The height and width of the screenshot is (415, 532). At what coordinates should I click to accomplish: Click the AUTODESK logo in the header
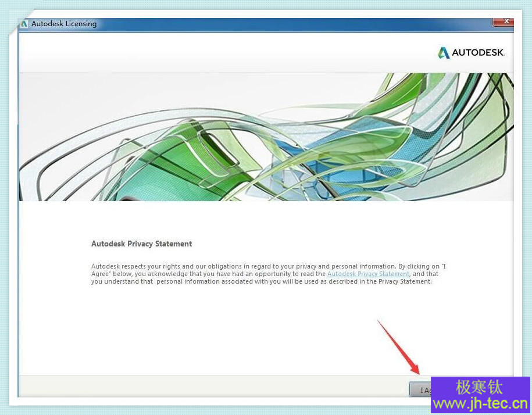coord(471,52)
